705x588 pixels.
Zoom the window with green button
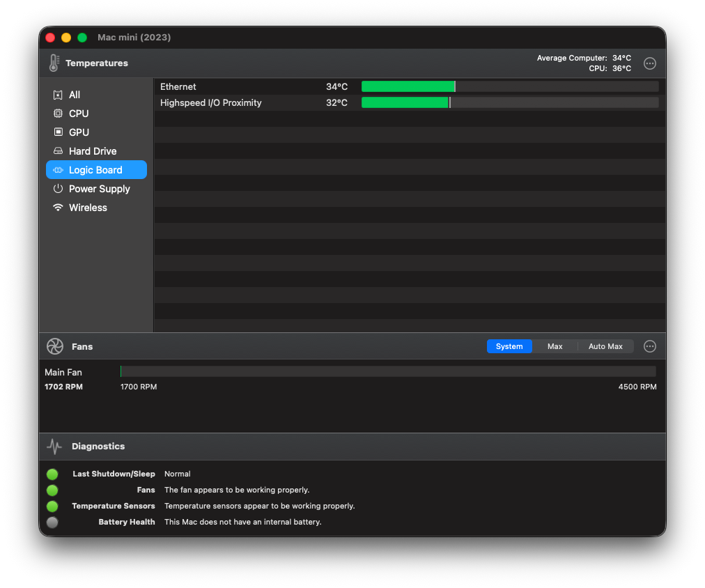[82, 38]
